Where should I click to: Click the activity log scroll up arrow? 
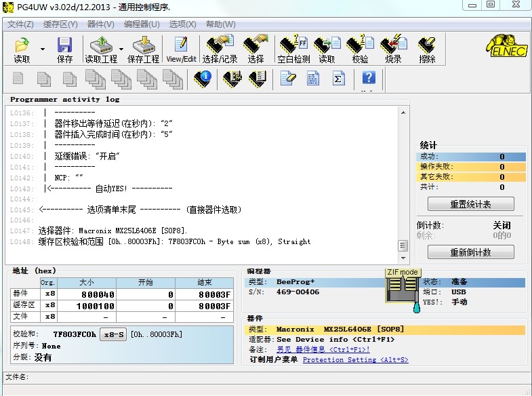click(x=403, y=113)
